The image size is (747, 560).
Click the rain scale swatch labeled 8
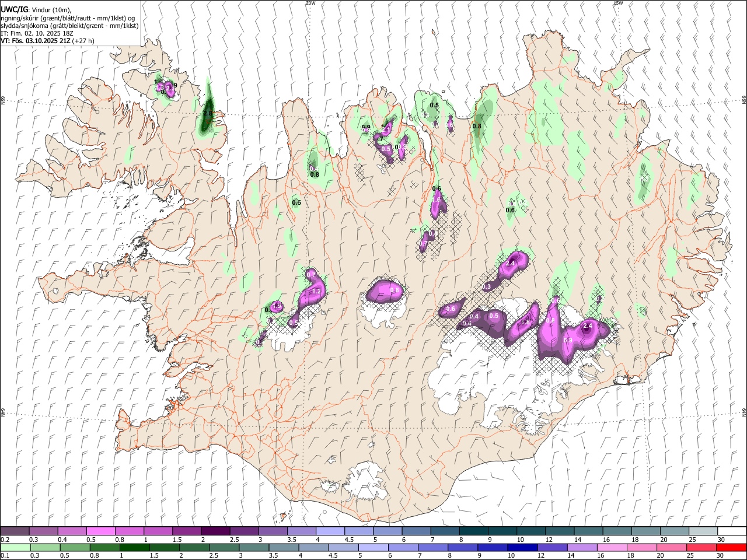463,547
